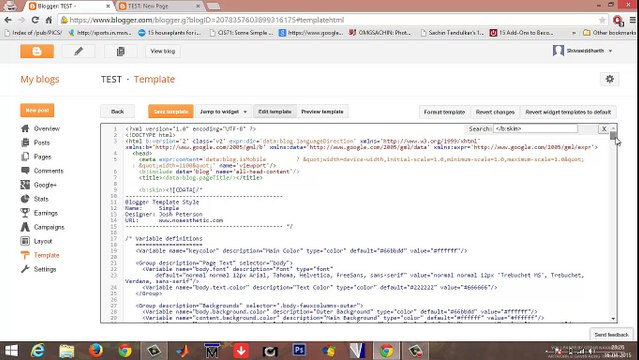Open the Shivasiddharth account dropdown

click(583, 51)
